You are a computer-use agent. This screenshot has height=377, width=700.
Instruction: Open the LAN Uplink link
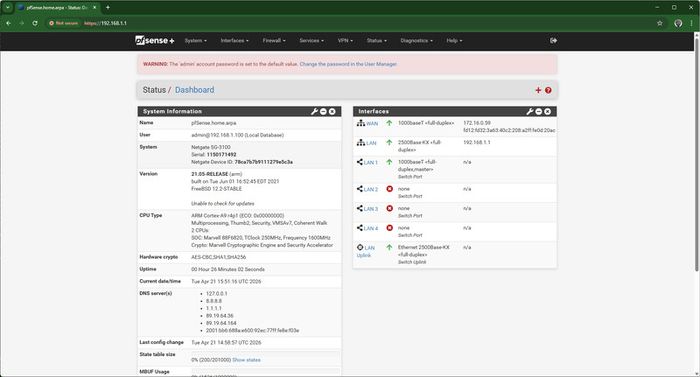point(366,251)
